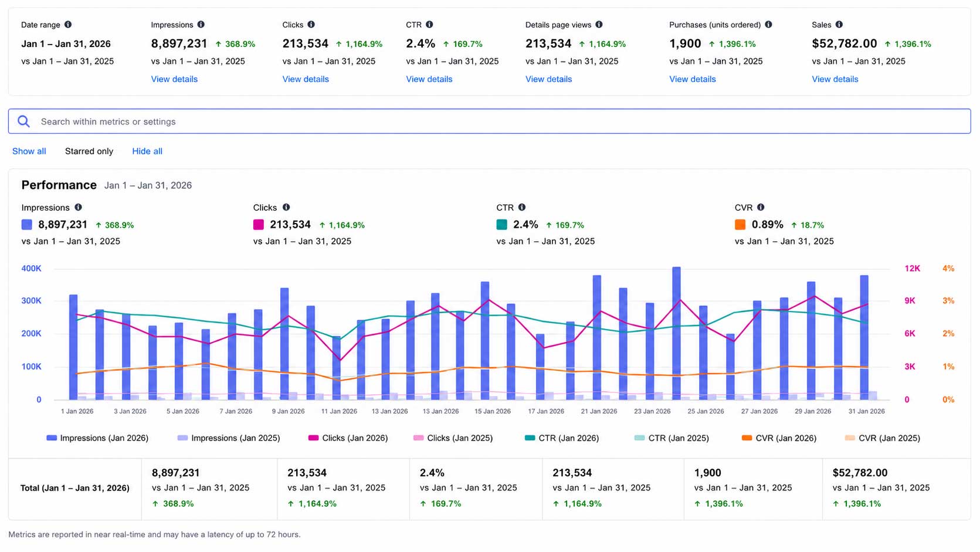Click the info icon next to Date range
This screenshot has width=980, height=552.
[x=68, y=25]
